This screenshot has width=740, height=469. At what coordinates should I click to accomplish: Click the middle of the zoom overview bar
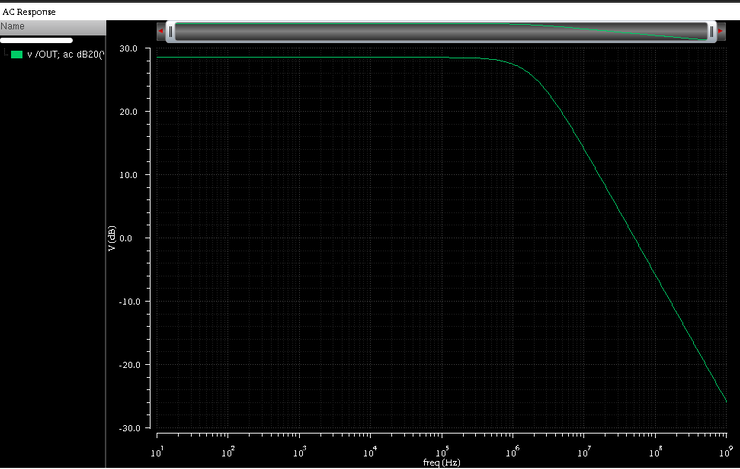point(441,32)
